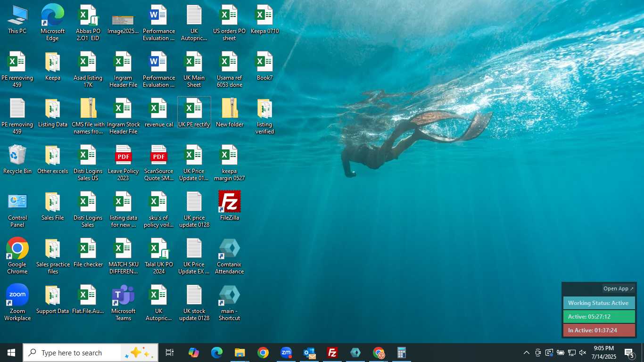Select the Keepa folder icon
Viewport: 644px width, 362px height.
coord(53,66)
